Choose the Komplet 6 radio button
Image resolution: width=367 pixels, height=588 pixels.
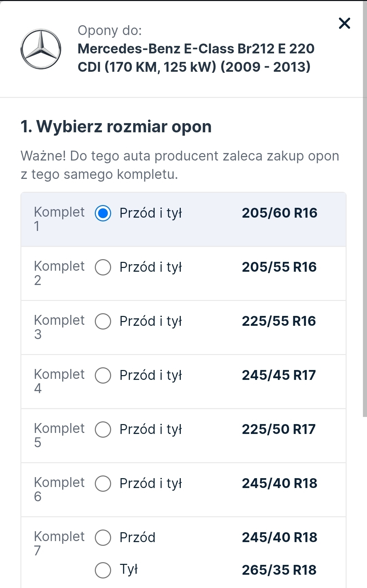tap(103, 484)
